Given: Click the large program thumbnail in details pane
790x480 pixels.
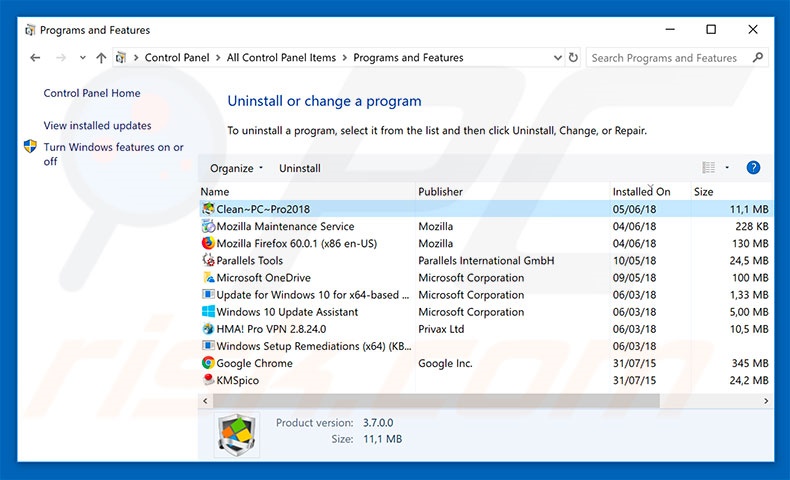Looking at the screenshot, I should coord(237,435).
